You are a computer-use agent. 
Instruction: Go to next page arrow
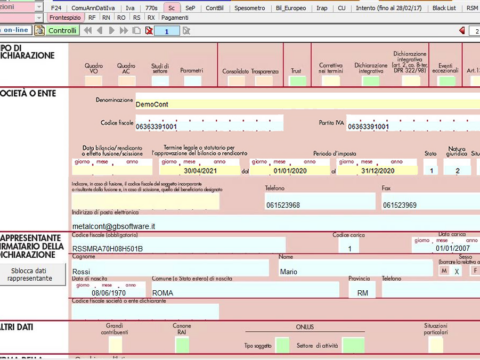[112, 31]
